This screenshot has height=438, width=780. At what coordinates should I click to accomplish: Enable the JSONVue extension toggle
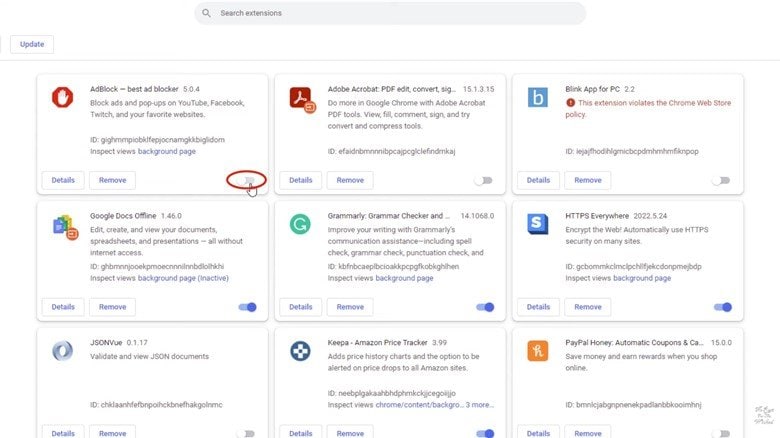coord(246,434)
